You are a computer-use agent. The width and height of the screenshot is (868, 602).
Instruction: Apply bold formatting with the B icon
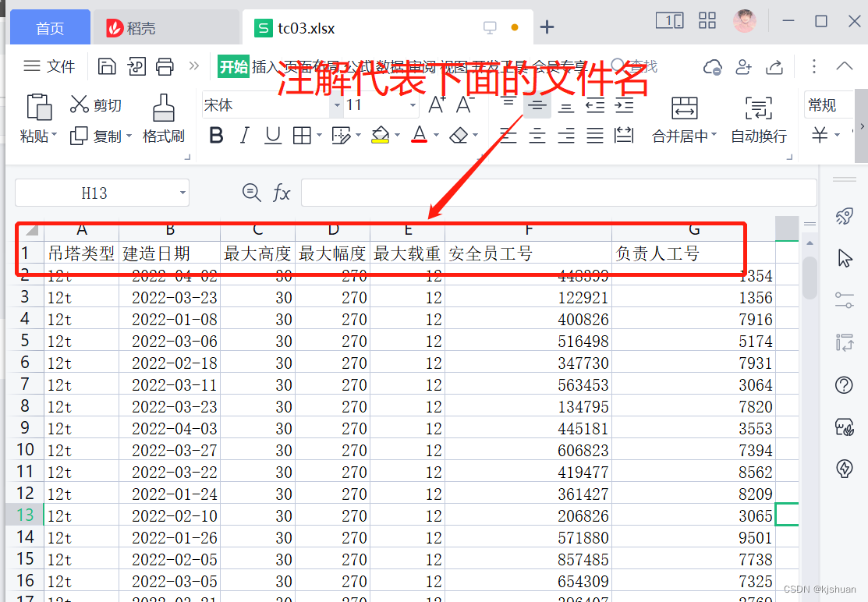pyautogui.click(x=215, y=135)
